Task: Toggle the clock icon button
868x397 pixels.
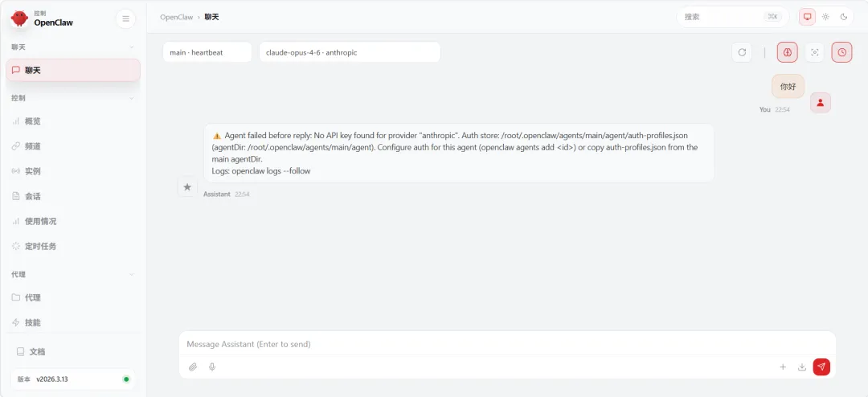Action: click(842, 52)
